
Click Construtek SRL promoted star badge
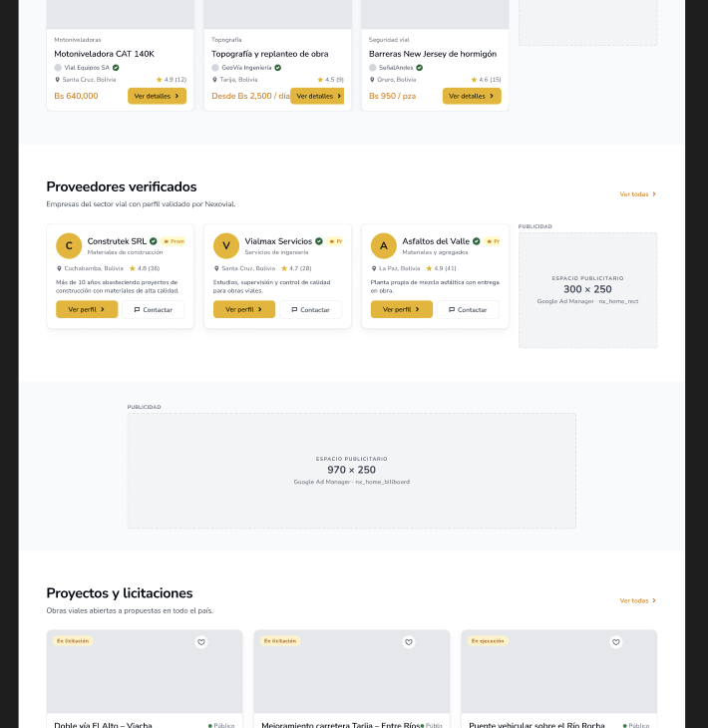coord(173,241)
